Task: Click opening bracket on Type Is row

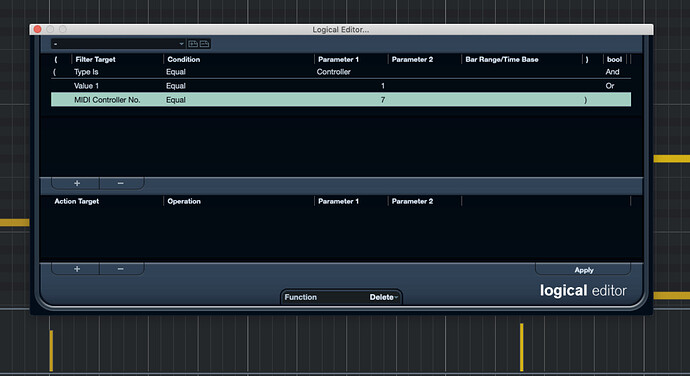Action: [x=55, y=72]
